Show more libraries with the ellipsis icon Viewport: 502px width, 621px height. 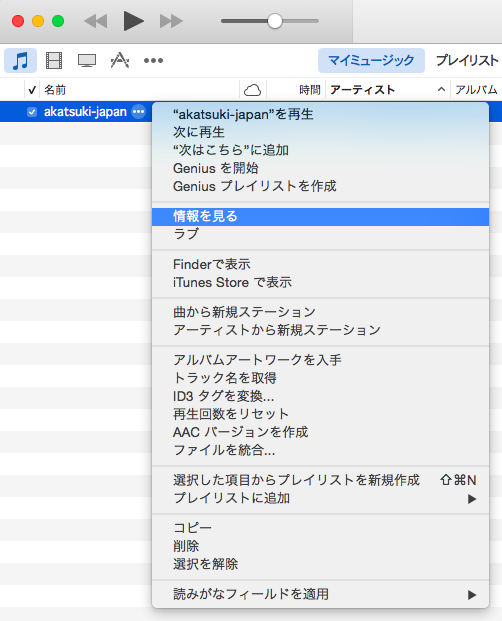click(x=153, y=61)
